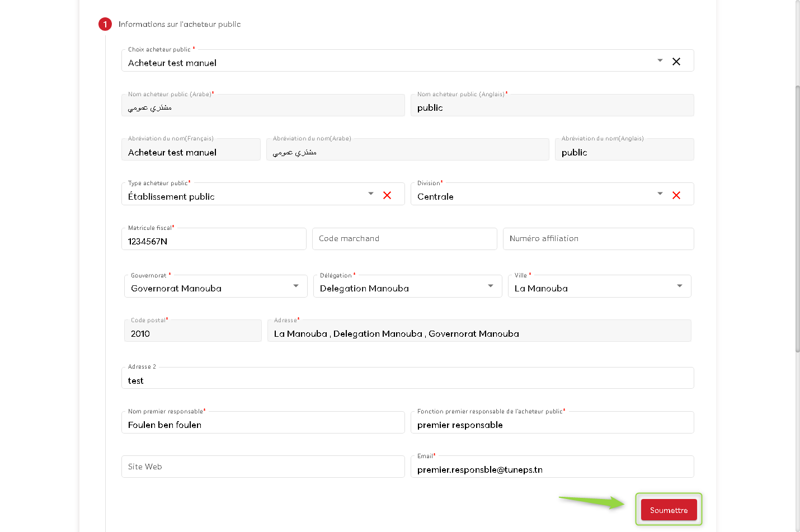Expand the Gouvernorat dropdown
Viewport: 800px width, 532px height.
295,286
